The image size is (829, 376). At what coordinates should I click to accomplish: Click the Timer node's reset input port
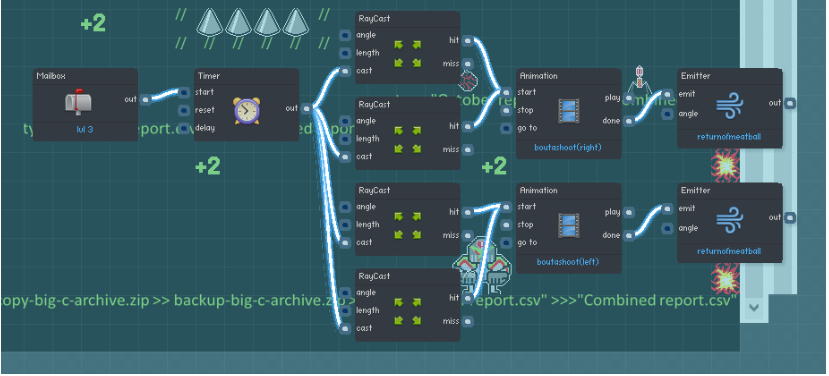(184, 111)
